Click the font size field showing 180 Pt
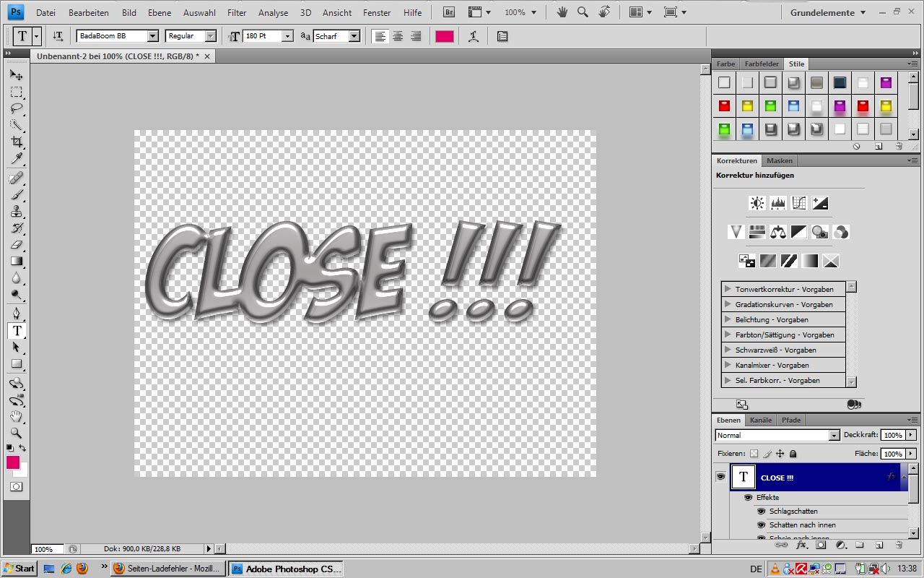This screenshot has width=924, height=578. tap(262, 36)
